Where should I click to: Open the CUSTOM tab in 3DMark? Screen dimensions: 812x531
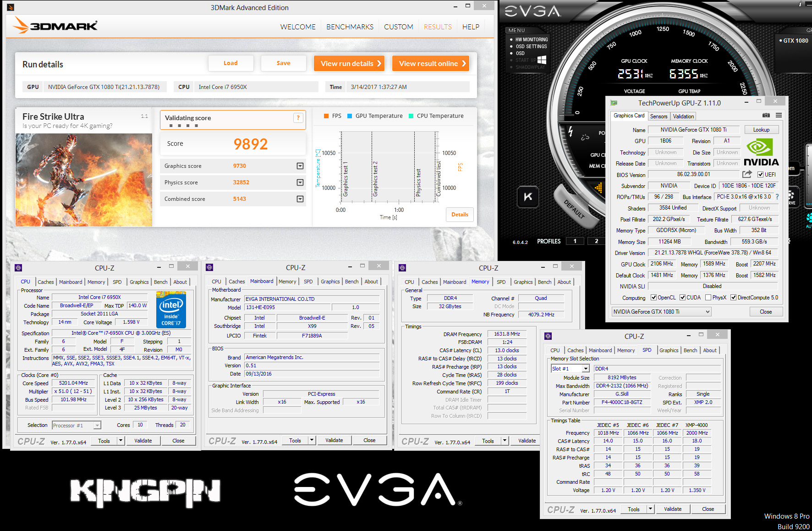(x=398, y=27)
